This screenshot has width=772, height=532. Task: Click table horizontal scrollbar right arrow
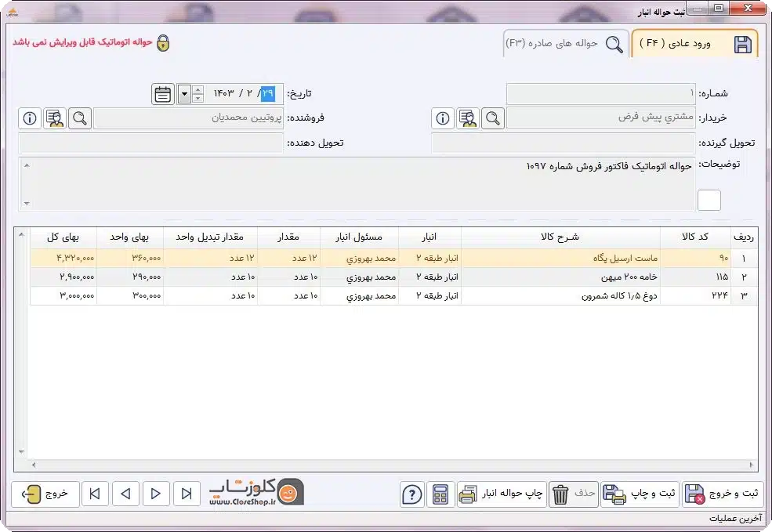point(752,465)
